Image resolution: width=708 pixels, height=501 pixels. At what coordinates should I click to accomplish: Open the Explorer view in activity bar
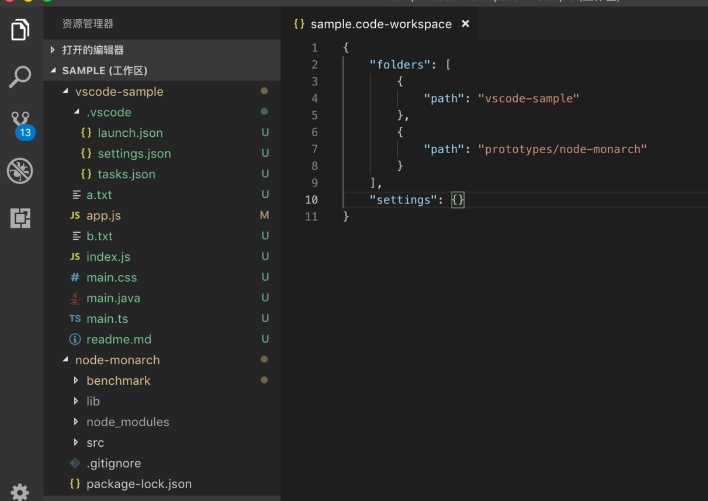20,30
